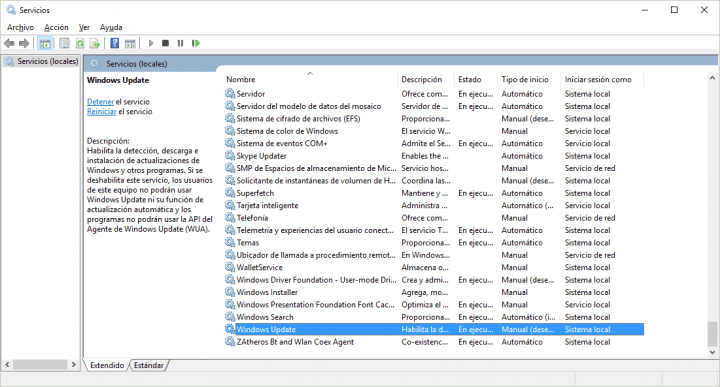
Task: Open the Ver menu
Action: coord(84,27)
